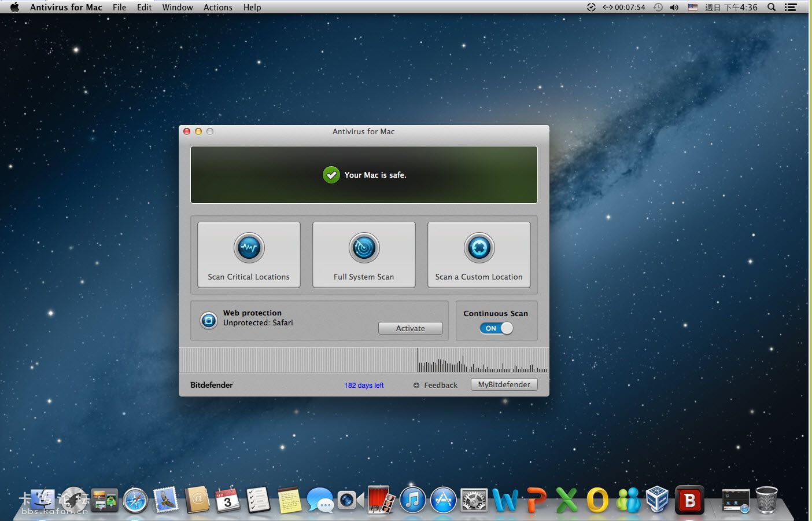Choose Scan a Custom Location
This screenshot has height=521, width=812.
479,255
